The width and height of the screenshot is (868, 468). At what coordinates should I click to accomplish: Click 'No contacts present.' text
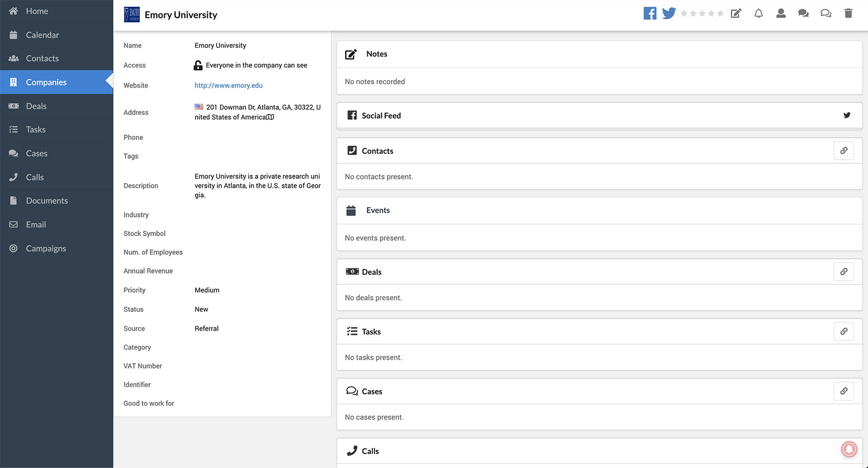pyautogui.click(x=379, y=177)
